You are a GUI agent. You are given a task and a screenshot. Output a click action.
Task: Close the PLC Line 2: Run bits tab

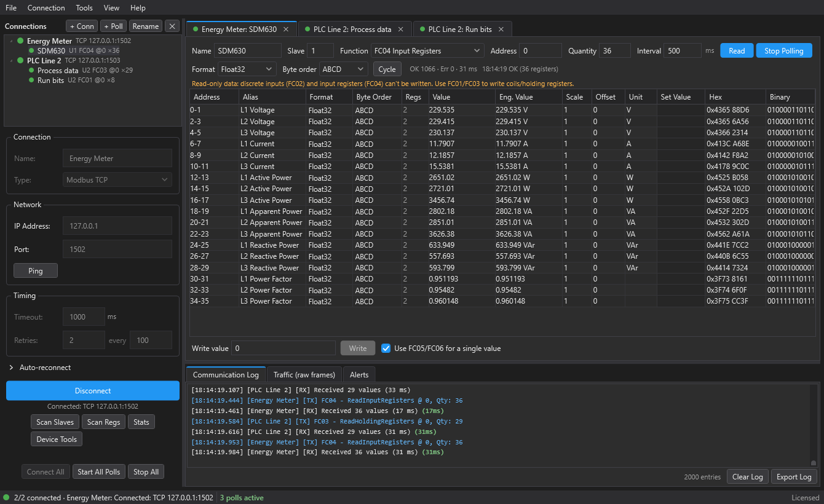point(501,30)
